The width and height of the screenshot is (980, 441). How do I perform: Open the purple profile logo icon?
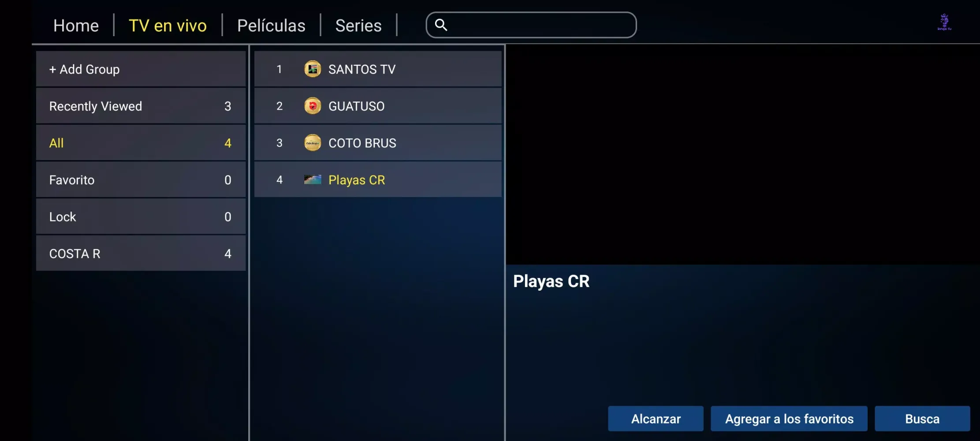coord(944,22)
